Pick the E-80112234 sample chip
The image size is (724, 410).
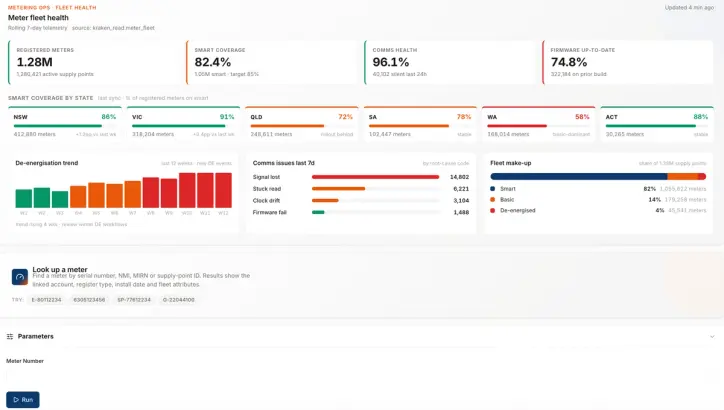point(46,300)
